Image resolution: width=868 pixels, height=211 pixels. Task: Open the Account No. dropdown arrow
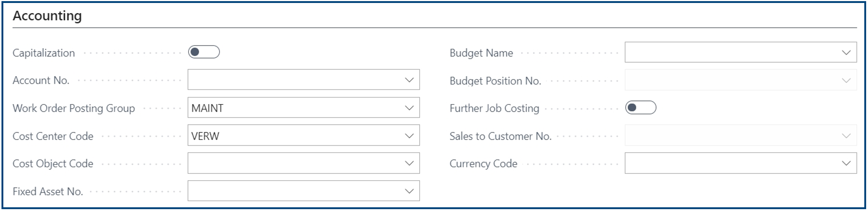[409, 80]
